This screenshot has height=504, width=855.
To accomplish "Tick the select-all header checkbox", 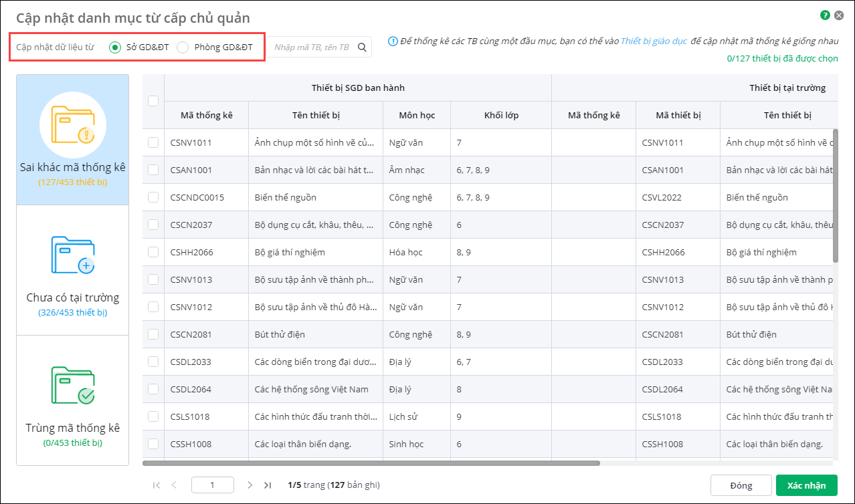I will [153, 101].
